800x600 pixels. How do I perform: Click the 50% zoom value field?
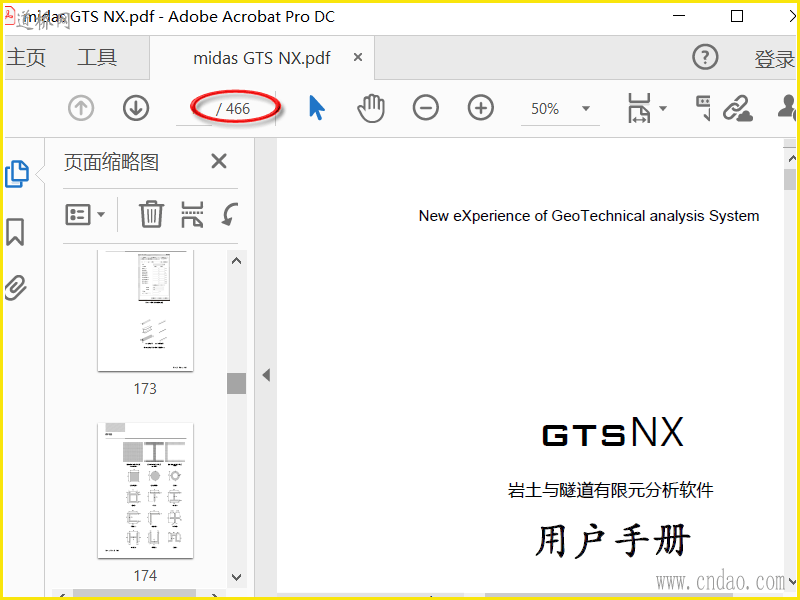point(545,109)
